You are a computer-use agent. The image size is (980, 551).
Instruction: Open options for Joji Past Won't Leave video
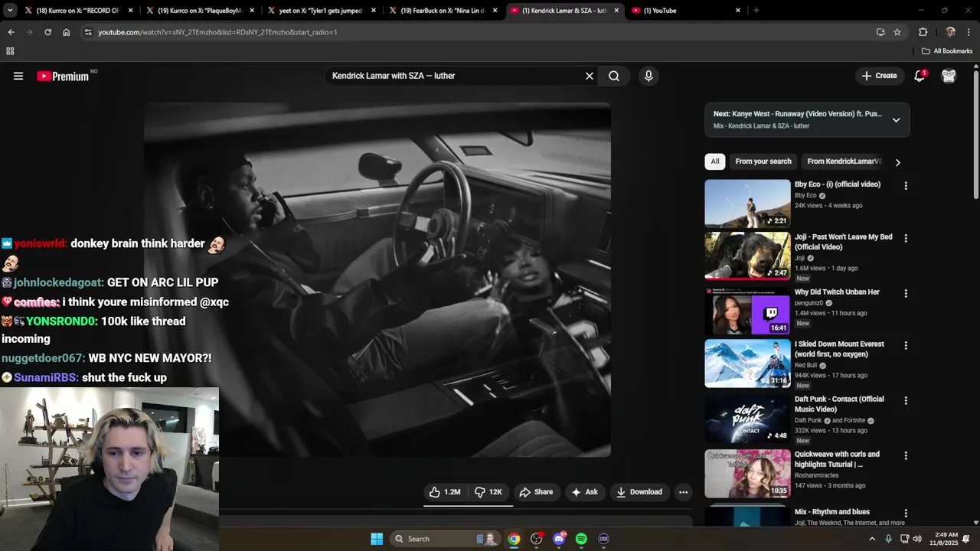906,239
